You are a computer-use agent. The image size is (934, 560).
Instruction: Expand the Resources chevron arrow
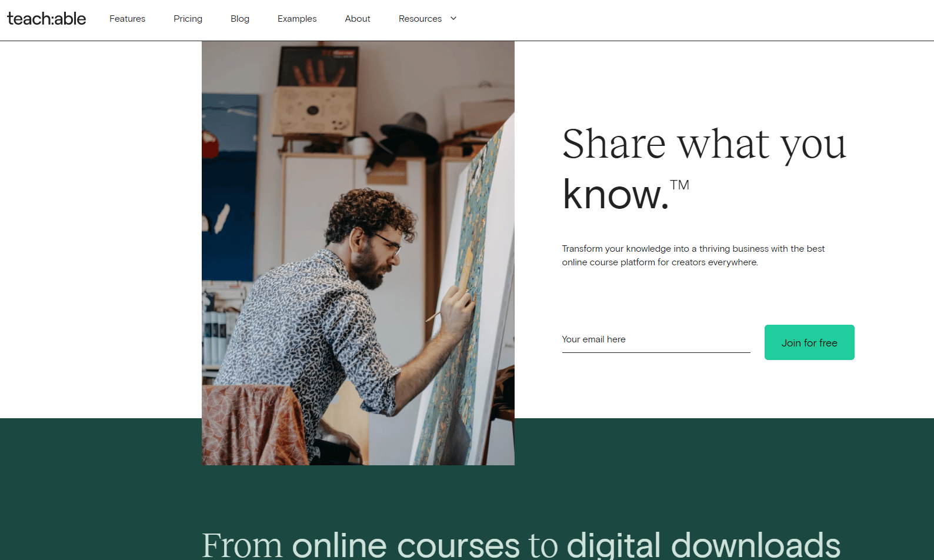tap(453, 18)
